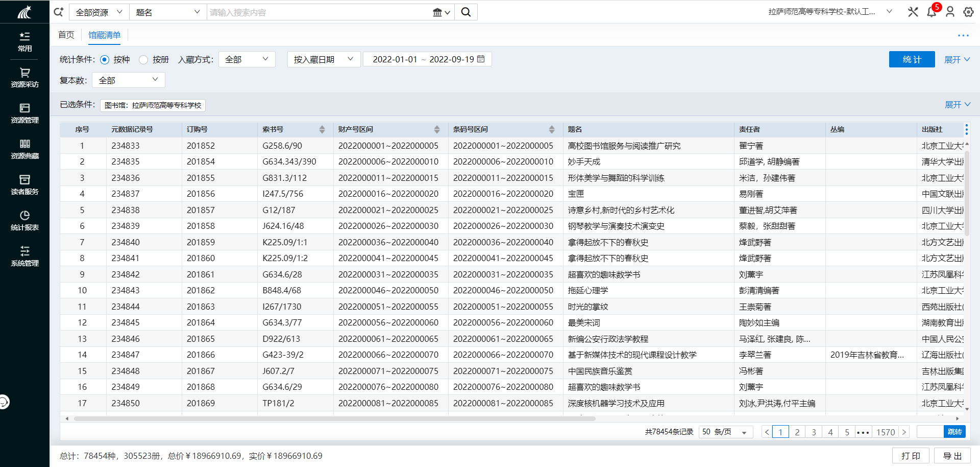Open the notification bell

click(x=932, y=12)
